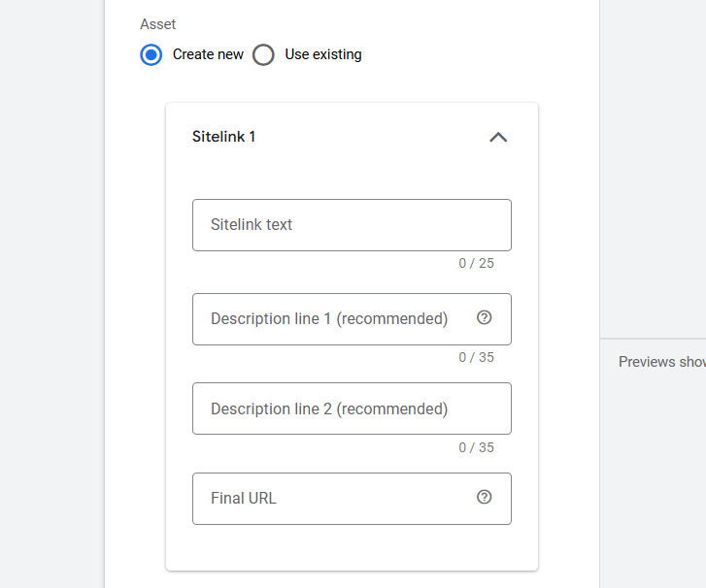Choose the Use existing radio option
The width and height of the screenshot is (706, 588).
pyautogui.click(x=263, y=54)
